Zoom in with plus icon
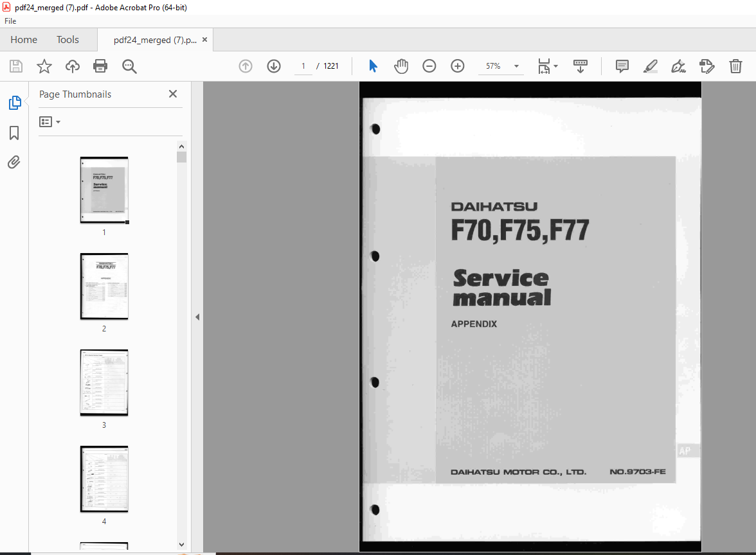Screen dimensions: 756x555 click(x=458, y=66)
